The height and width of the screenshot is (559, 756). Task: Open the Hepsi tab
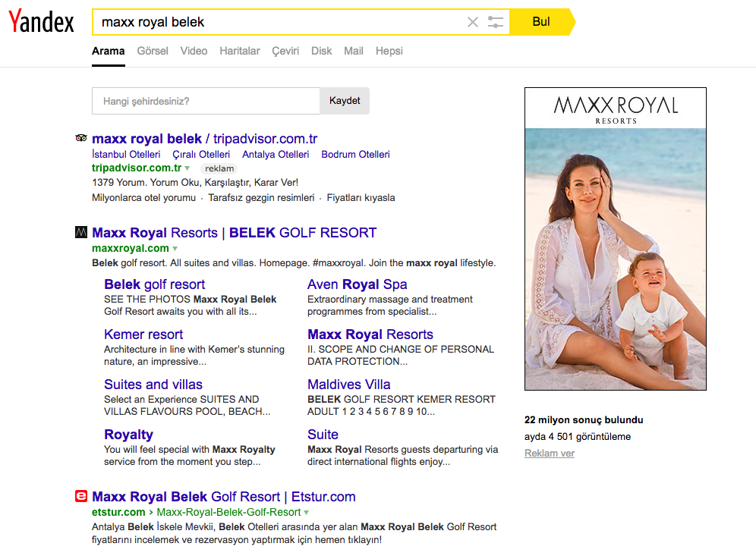[x=389, y=51]
